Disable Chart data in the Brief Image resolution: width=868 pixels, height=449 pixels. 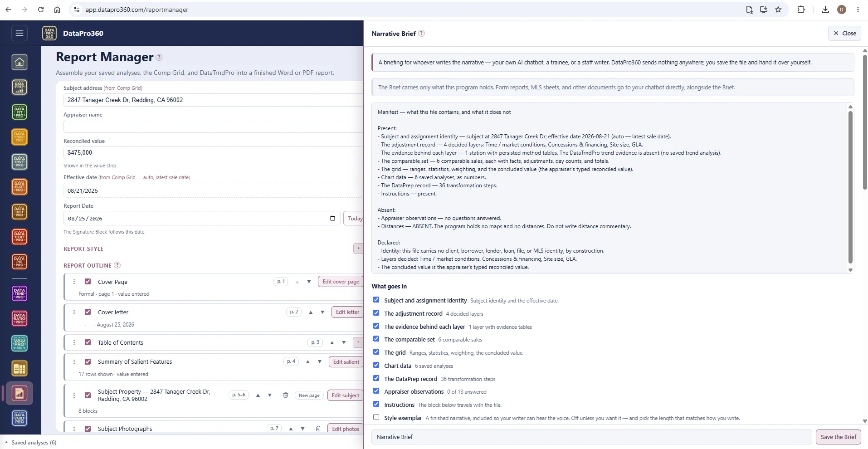[x=376, y=365]
